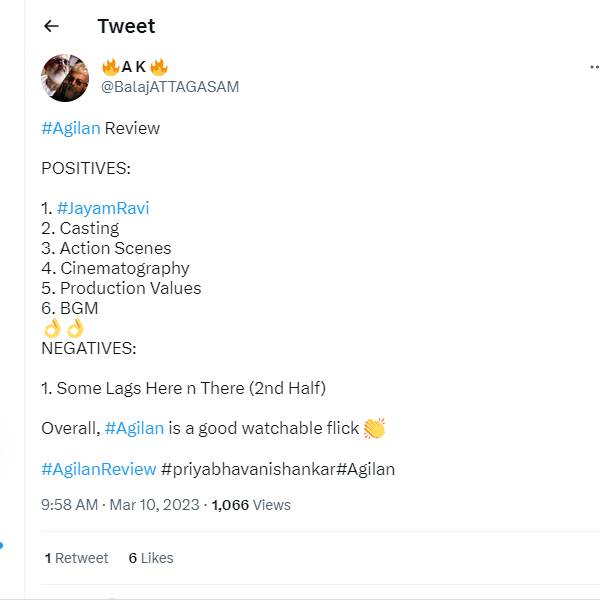Show who made the 1 Retweet
This screenshot has width=600, height=600.
tap(77, 558)
